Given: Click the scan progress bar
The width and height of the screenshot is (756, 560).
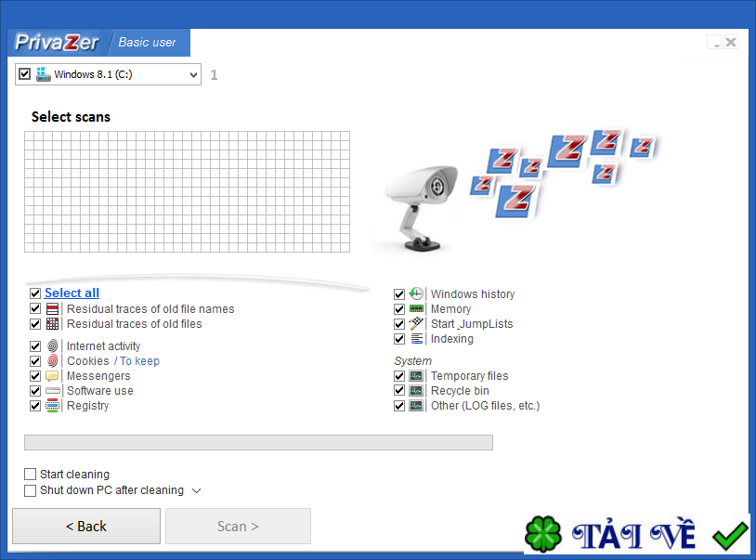Looking at the screenshot, I should [258, 442].
